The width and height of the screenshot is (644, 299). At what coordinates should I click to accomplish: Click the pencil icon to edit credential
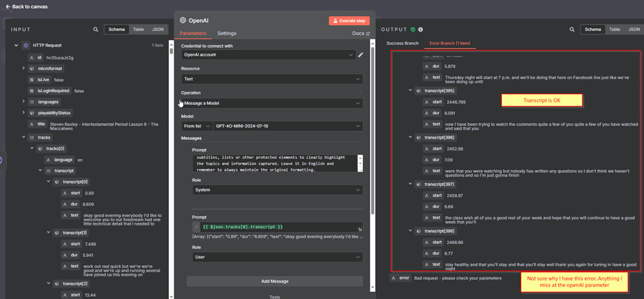tap(361, 55)
